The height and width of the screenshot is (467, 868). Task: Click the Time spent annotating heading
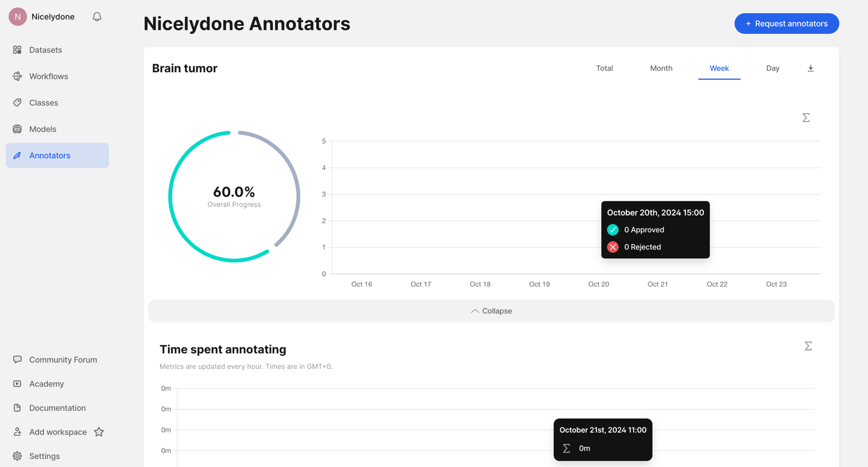click(223, 349)
